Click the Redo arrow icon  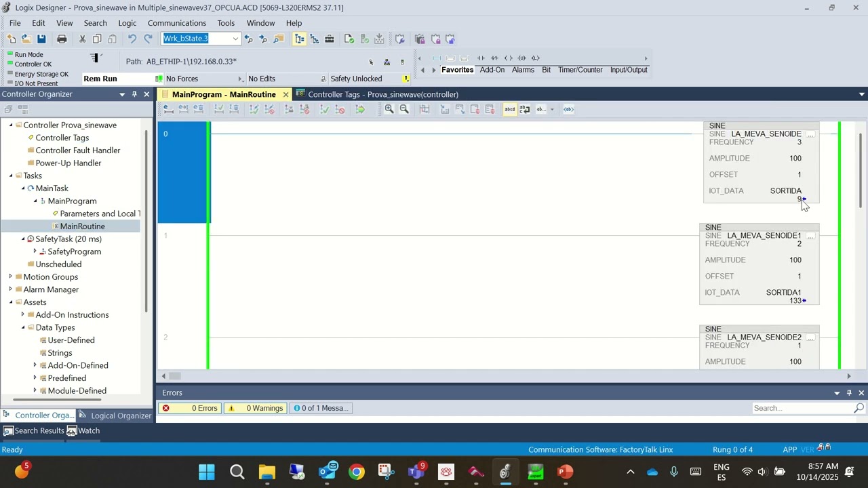148,39
